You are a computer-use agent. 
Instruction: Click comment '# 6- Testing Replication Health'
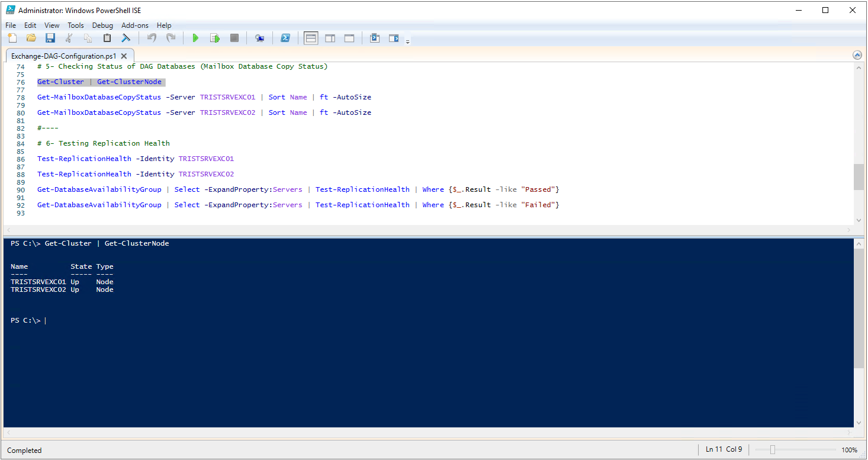pos(104,143)
